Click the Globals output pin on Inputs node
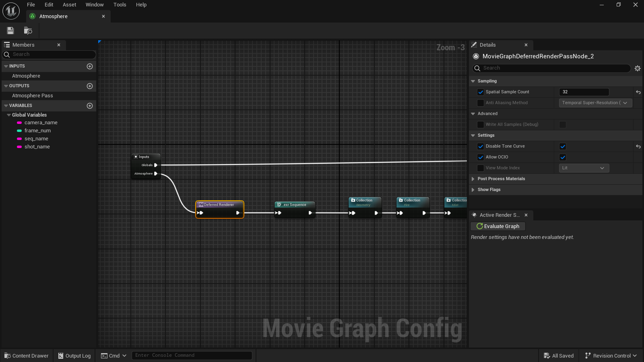This screenshot has width=644, height=362. point(156,165)
